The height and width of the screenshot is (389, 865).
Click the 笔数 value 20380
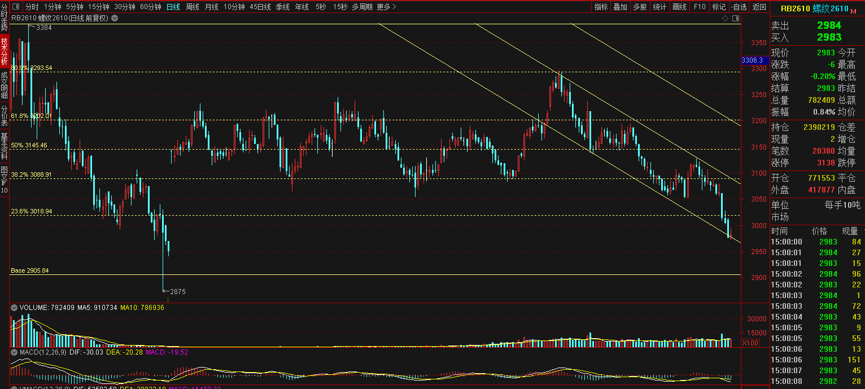[x=824, y=150]
